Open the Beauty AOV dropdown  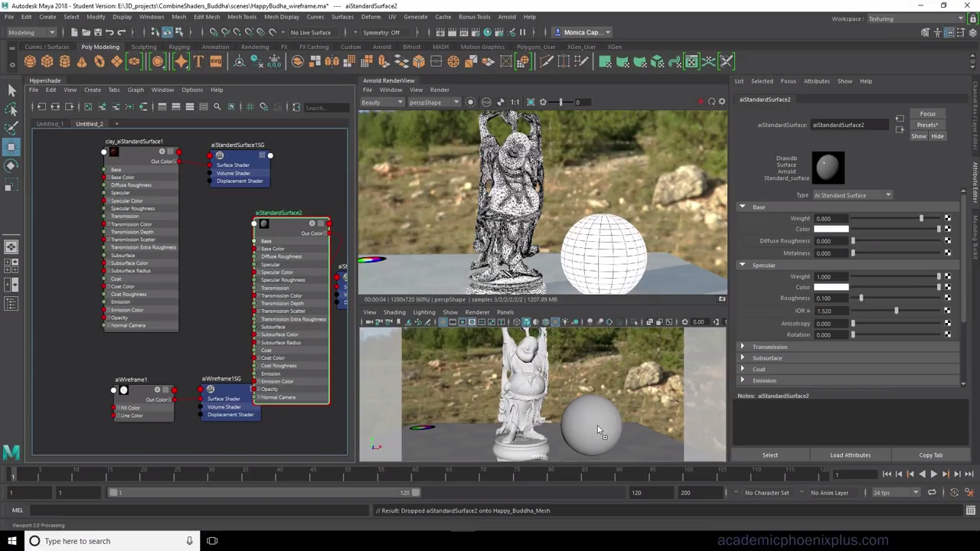click(382, 103)
